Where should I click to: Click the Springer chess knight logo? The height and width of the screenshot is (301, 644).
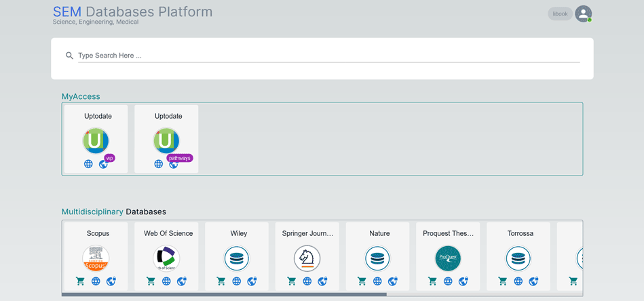(307, 258)
